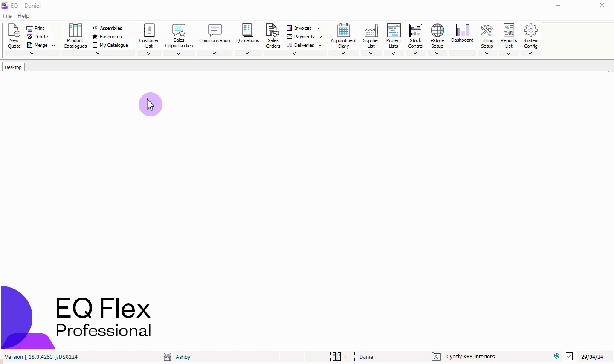
Task: Click the shield icon in status bar
Action: [x=556, y=356]
